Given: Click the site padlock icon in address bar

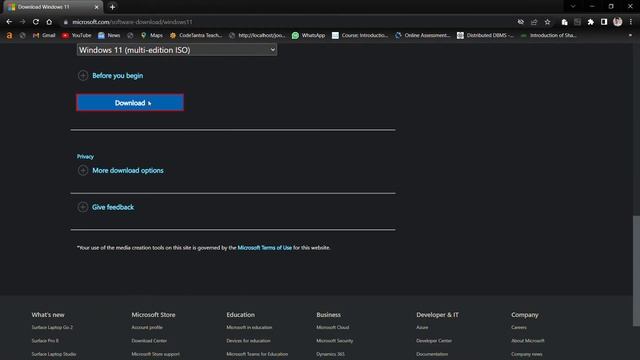Looking at the screenshot, I should point(65,22).
